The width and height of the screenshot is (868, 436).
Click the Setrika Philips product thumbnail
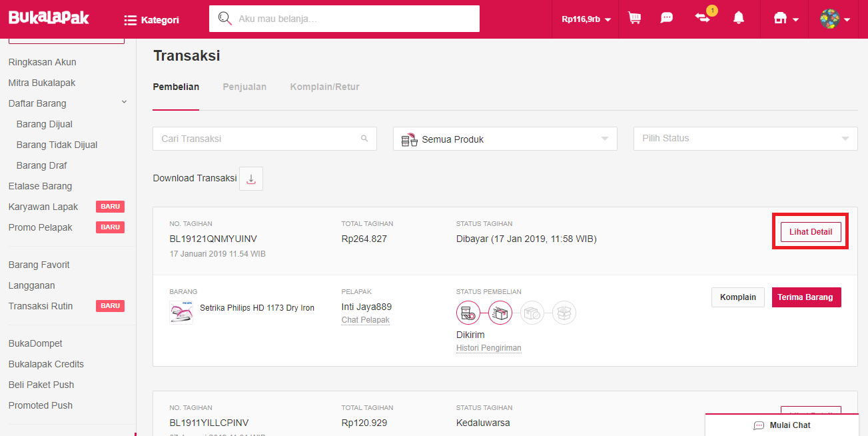[x=181, y=313]
